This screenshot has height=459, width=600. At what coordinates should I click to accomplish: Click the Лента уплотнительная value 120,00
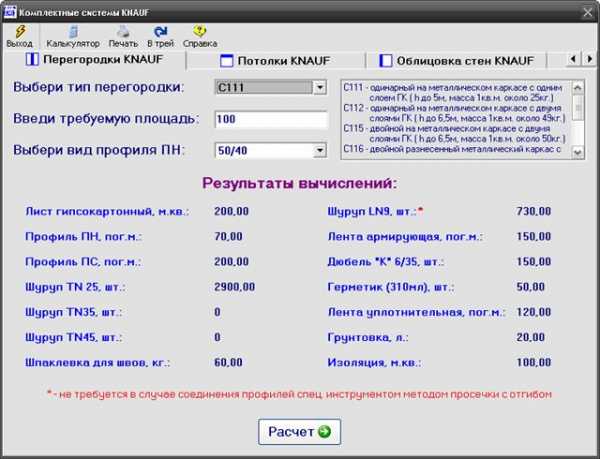coord(534,312)
